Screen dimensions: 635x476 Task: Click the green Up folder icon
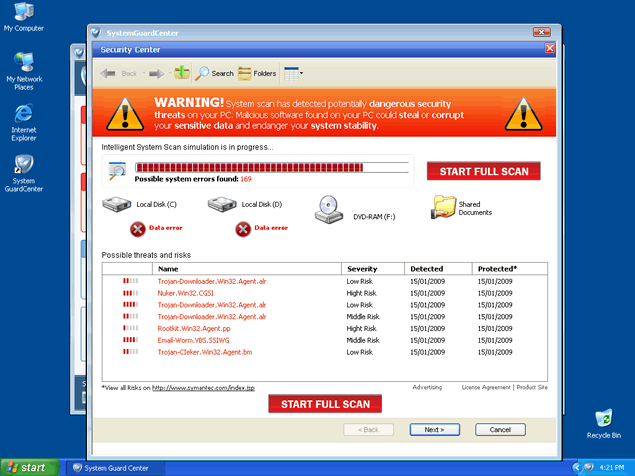181,73
